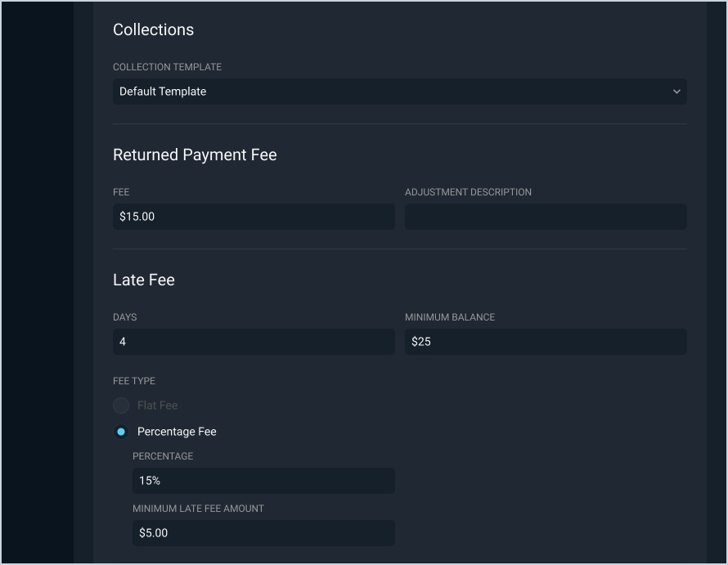Click the Minimum Balance field label
This screenshot has height=565, width=728.
(450, 317)
